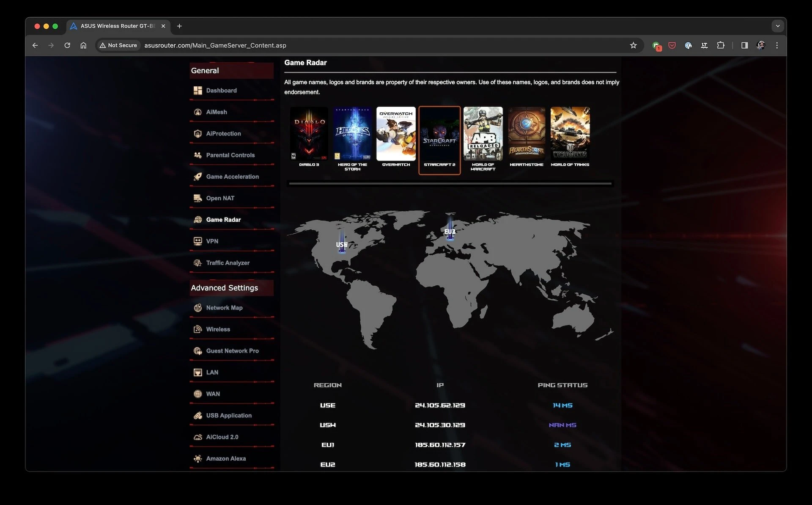Close the ASUS Wireless Router tab
The image size is (812, 505).
click(x=163, y=26)
